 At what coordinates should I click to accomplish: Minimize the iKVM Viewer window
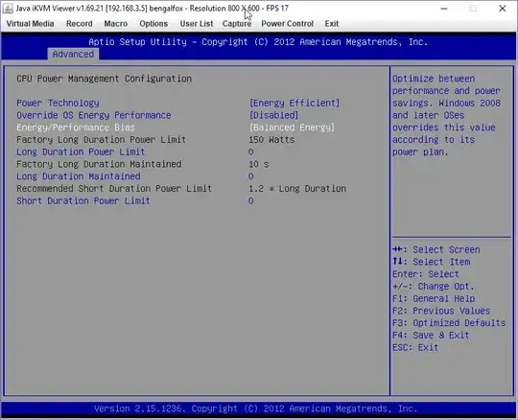[x=444, y=9]
